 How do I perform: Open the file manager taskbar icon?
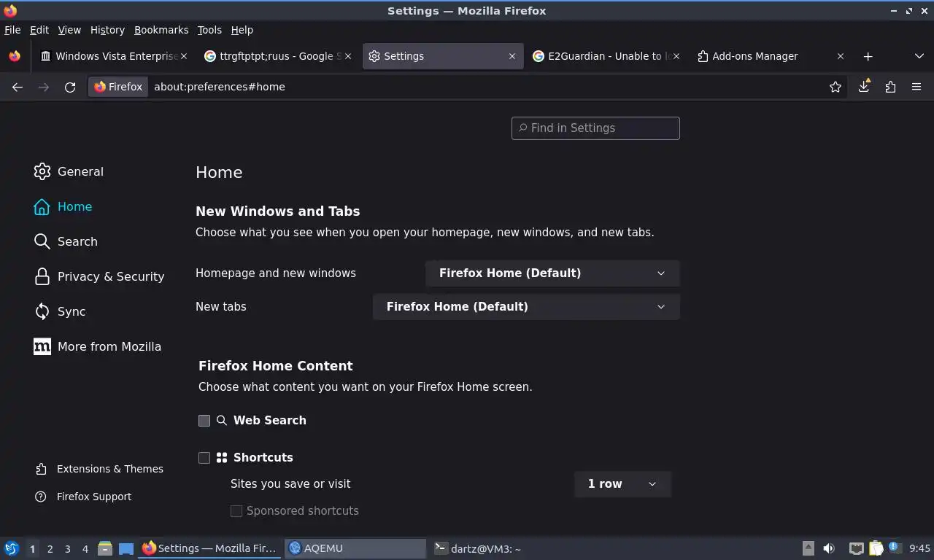coord(105,548)
